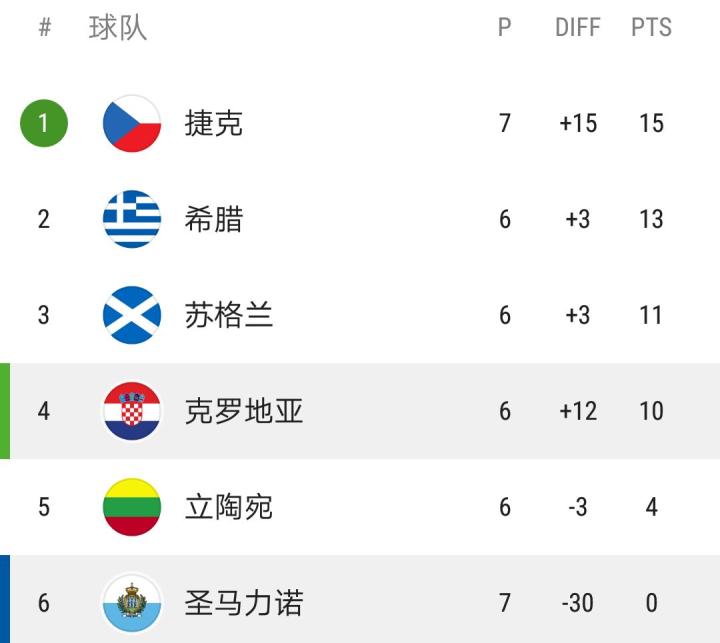The height and width of the screenshot is (643, 720).
Task: Open the 立陶宛 team name
Action: 229,507
